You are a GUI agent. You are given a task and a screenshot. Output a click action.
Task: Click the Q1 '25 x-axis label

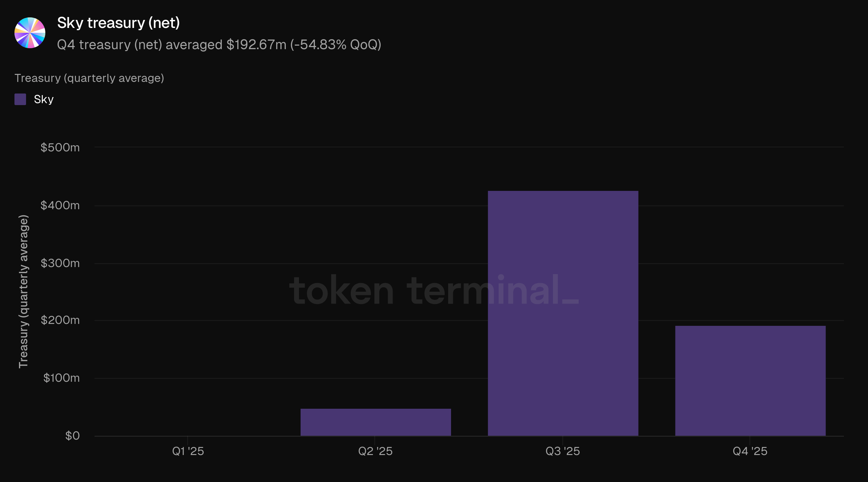188,451
